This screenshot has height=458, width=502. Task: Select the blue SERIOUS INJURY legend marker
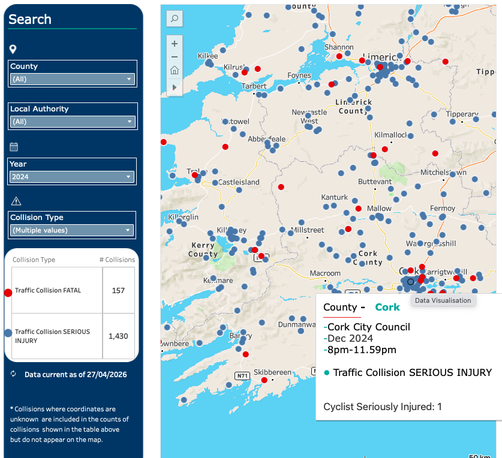pos(8,333)
